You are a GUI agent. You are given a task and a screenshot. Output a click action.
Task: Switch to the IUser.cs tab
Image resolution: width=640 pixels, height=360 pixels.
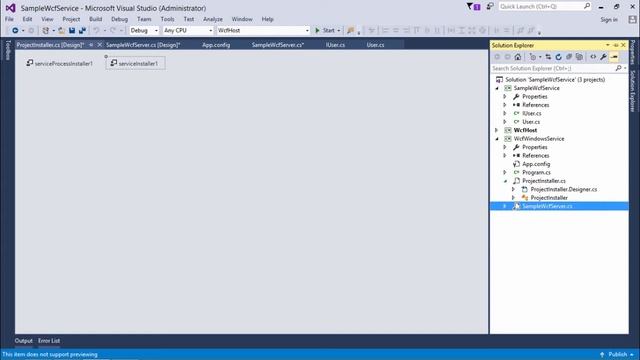pyautogui.click(x=335, y=45)
